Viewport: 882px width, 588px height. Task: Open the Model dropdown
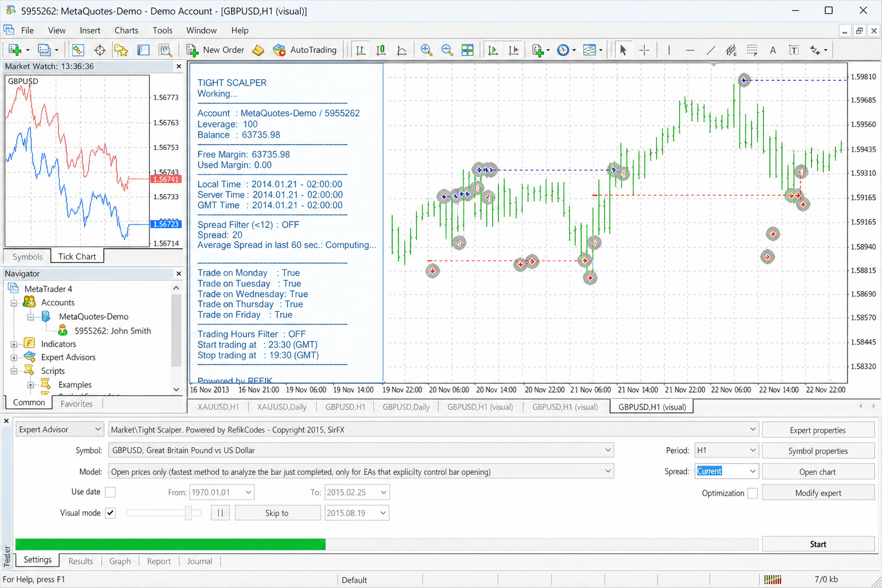pos(361,471)
